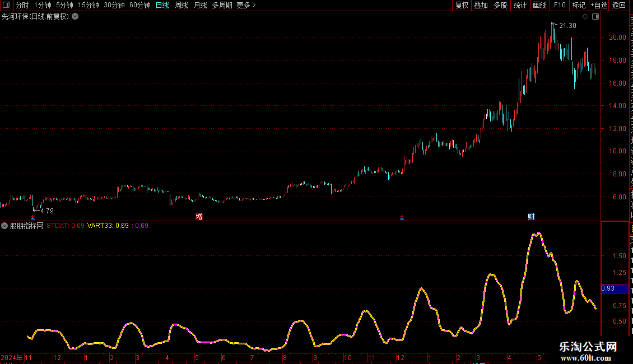
Task: Switch to 60分钟 period
Action: (x=139, y=5)
